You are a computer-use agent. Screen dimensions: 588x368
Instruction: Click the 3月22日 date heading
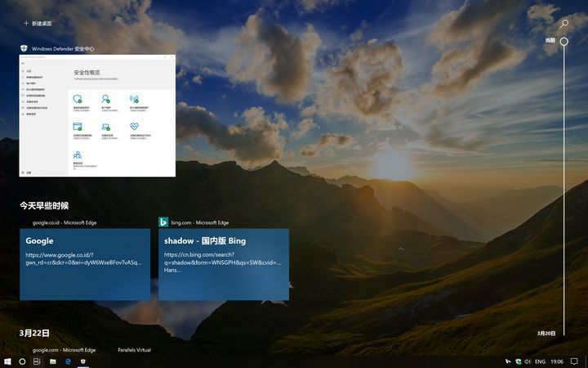(34, 333)
